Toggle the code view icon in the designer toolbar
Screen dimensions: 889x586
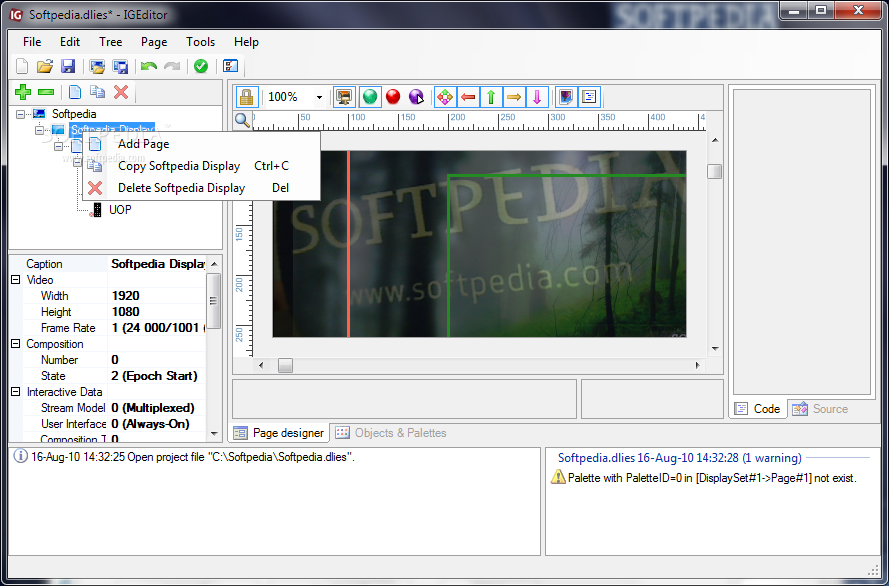[x=589, y=97]
